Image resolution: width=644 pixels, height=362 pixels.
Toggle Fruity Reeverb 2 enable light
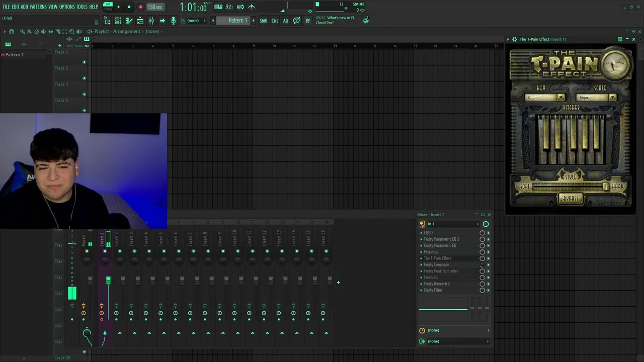coord(488,284)
